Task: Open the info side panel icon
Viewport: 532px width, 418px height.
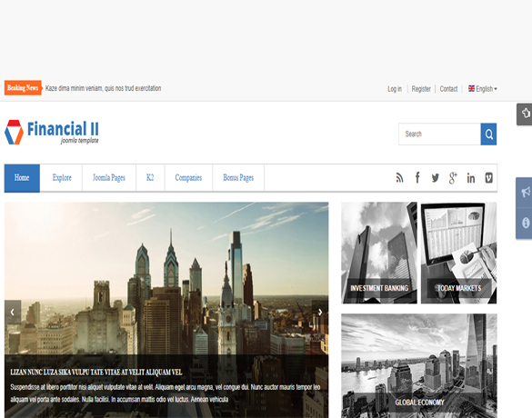Action: tap(525, 223)
